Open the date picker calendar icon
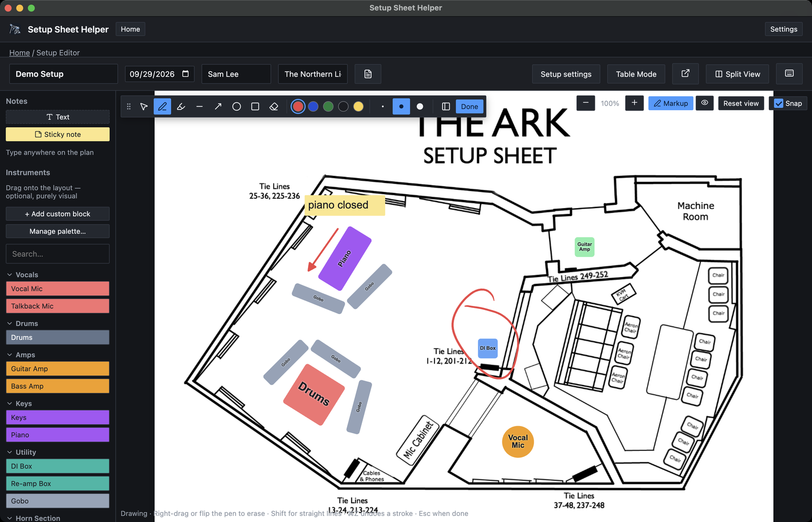This screenshot has width=812, height=522. 185,74
